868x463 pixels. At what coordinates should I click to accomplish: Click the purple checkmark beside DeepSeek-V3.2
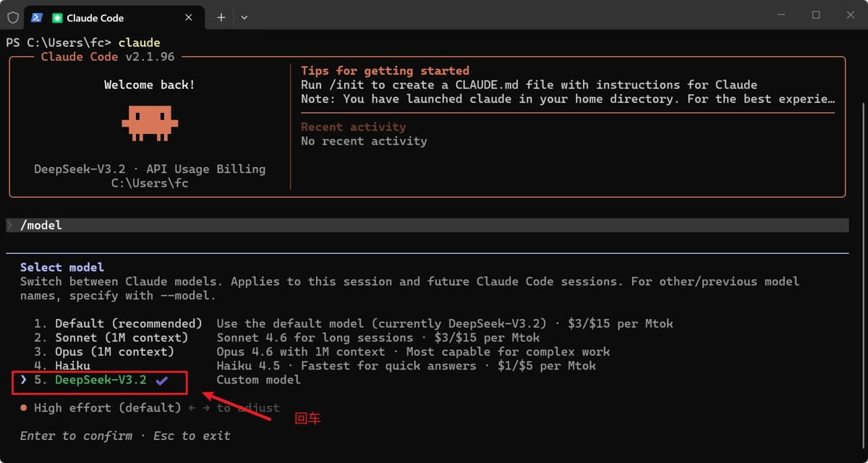pyautogui.click(x=162, y=380)
